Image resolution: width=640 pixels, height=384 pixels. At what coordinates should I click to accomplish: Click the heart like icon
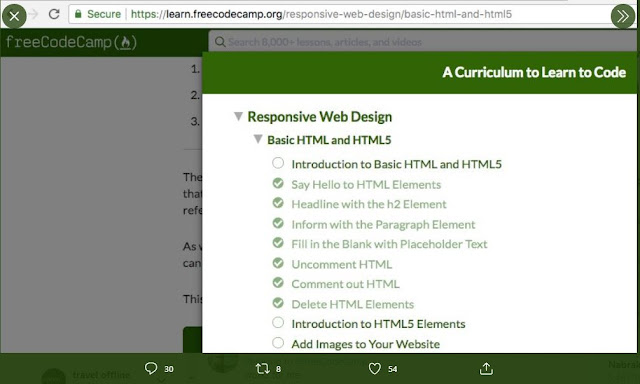(x=374, y=369)
